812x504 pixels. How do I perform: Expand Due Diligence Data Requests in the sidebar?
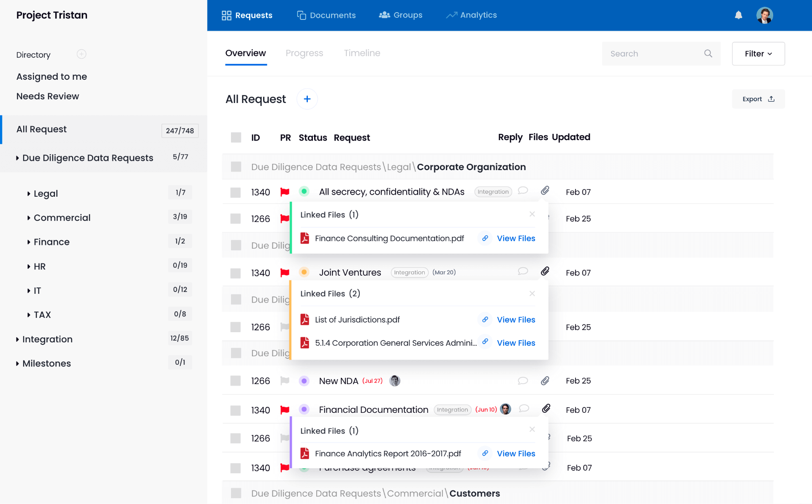pos(18,157)
